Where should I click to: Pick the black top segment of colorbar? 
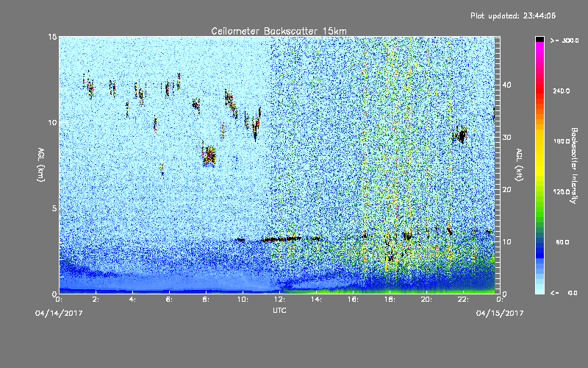(539, 39)
